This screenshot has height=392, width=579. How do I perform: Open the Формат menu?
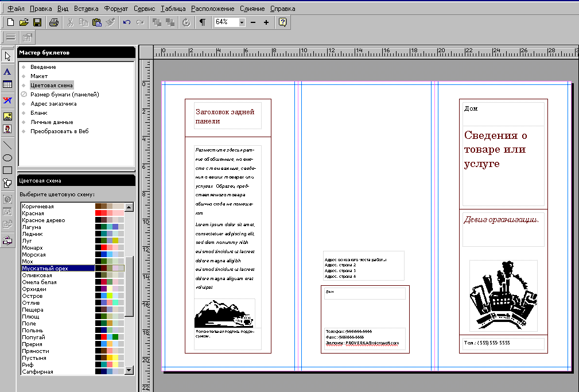tap(116, 9)
